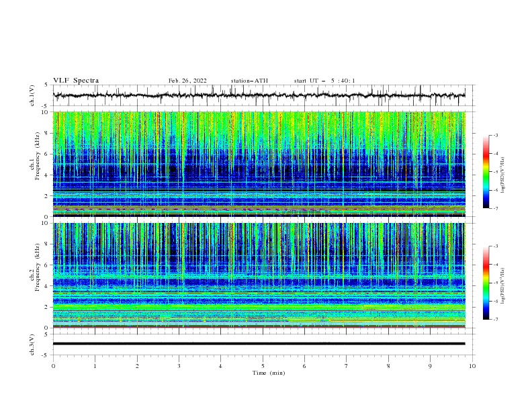Click time axis tick label '5'

[x=263, y=366]
